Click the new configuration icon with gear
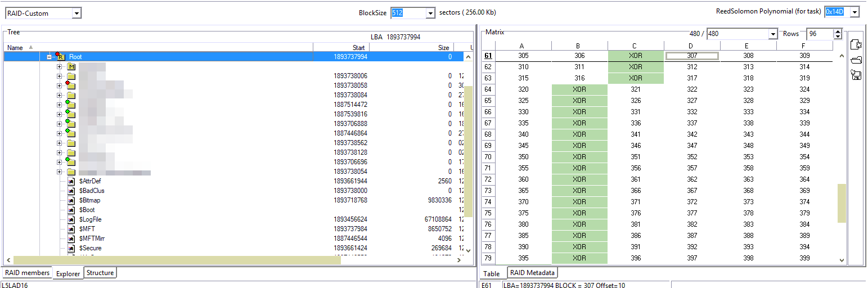Image resolution: width=868 pixels, height=288 pixels. (856, 45)
